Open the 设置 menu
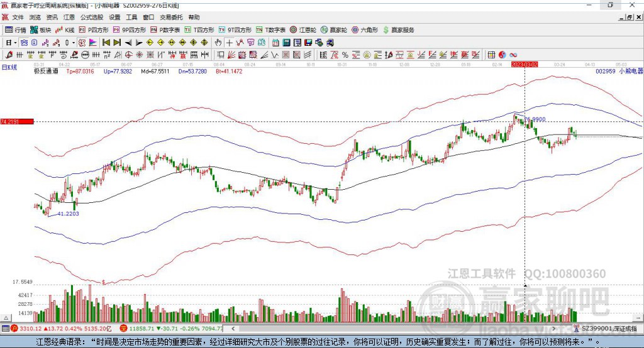The width and height of the screenshot is (644, 348). pos(114,17)
